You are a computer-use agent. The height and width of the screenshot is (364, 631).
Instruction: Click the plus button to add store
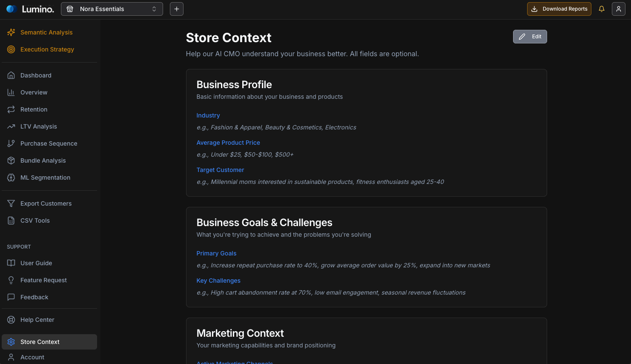click(177, 9)
